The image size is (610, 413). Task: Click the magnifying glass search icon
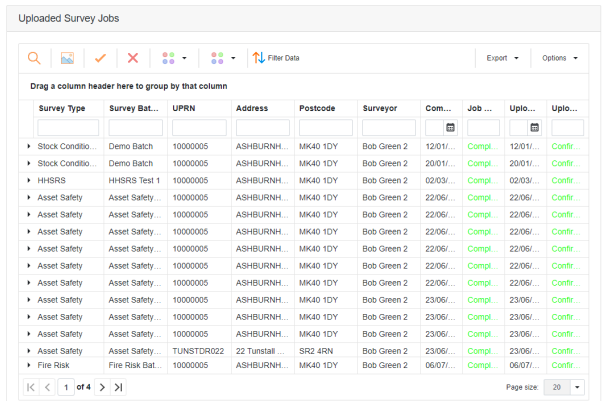click(x=34, y=58)
